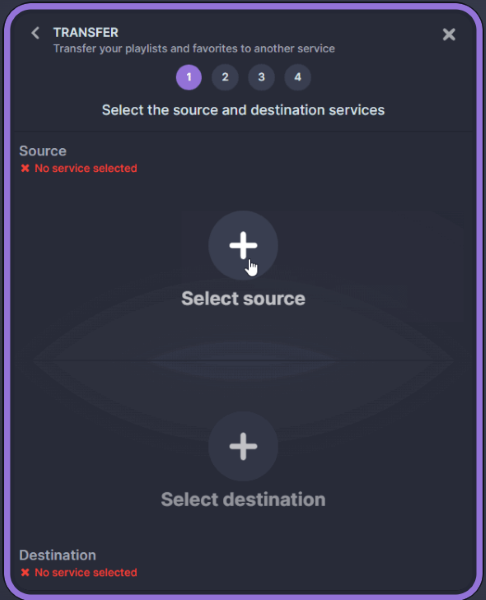The image size is (486, 600).
Task: Click No service selected under Destination
Action: coord(86,572)
